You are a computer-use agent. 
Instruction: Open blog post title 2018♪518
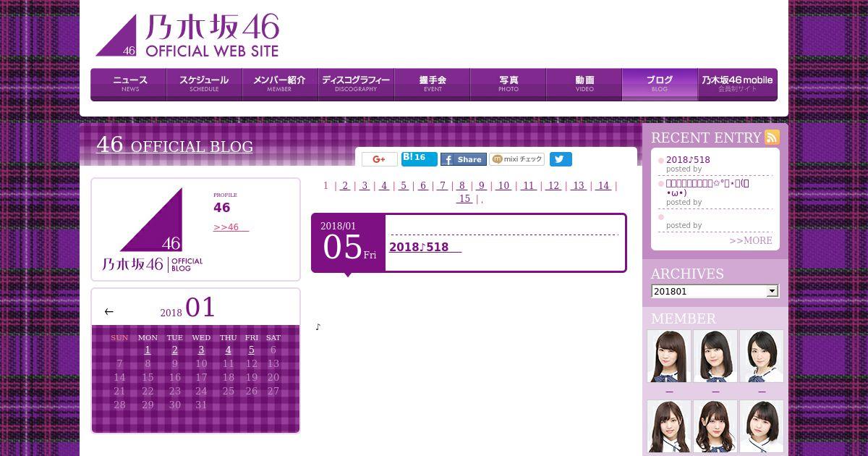coord(425,247)
